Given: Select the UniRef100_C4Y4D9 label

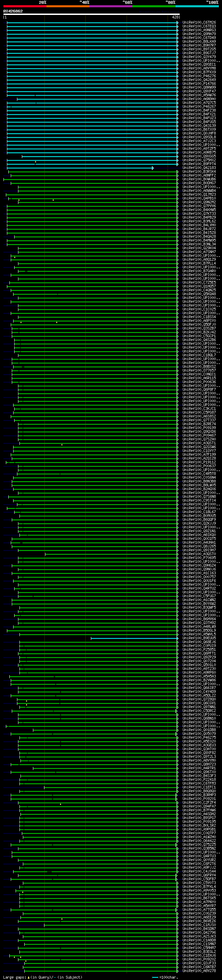Looking at the screenshot, I should point(199,691).
